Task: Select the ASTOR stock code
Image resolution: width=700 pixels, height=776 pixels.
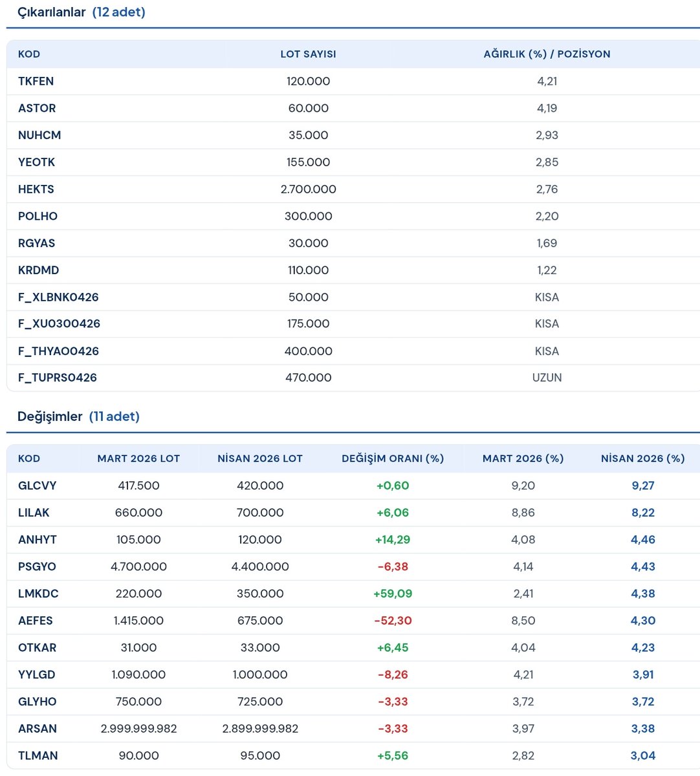Action: tap(37, 109)
